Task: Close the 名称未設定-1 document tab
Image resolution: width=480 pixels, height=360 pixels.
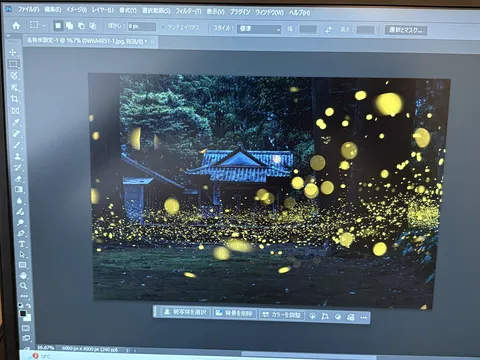Action: tap(152, 42)
